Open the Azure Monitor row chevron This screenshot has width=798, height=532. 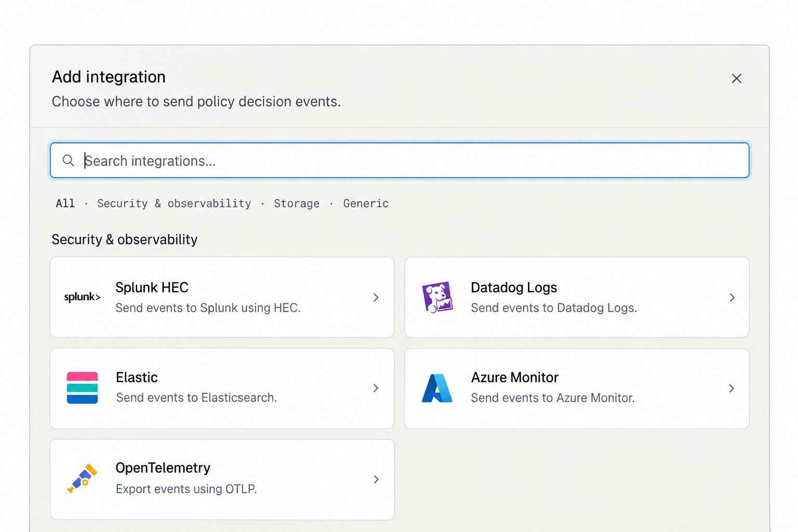[x=731, y=388]
